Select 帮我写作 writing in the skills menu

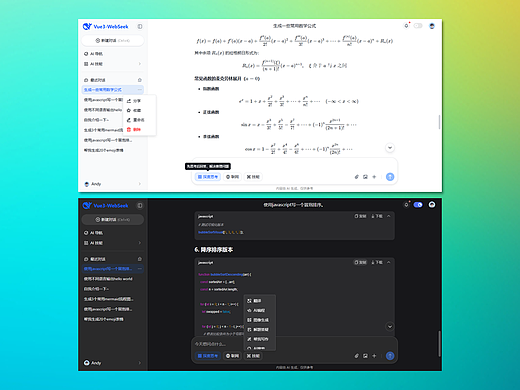pyautogui.click(x=260, y=339)
